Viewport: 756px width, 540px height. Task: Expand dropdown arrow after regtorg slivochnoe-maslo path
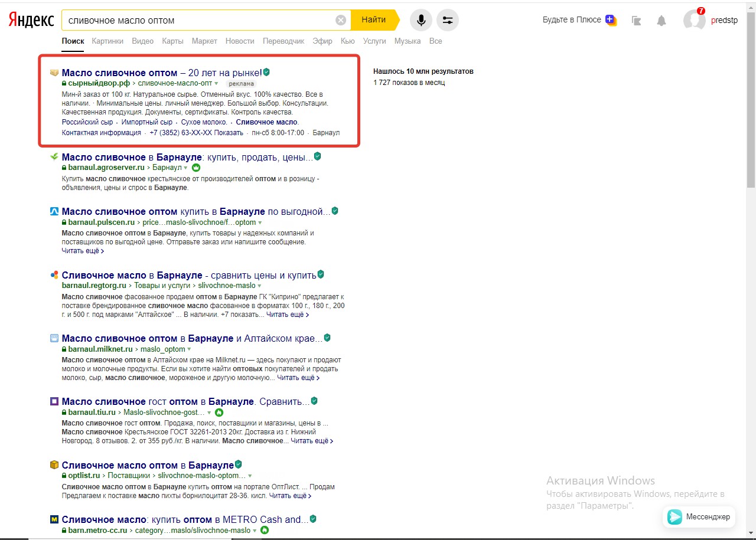click(x=260, y=286)
